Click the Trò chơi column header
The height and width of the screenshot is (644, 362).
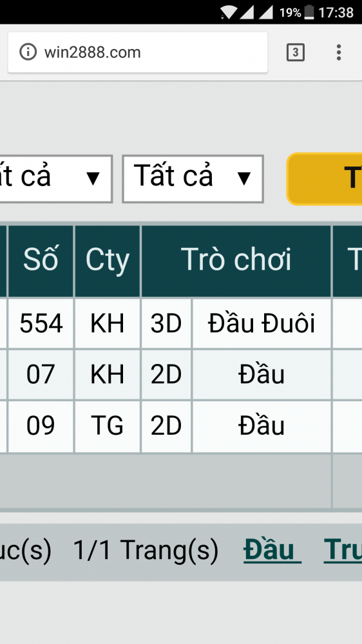click(236, 261)
